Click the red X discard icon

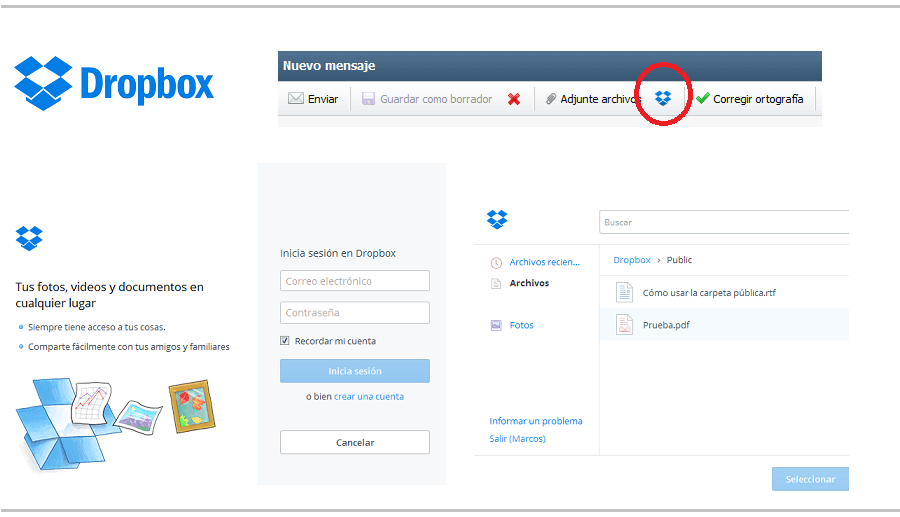(x=514, y=99)
